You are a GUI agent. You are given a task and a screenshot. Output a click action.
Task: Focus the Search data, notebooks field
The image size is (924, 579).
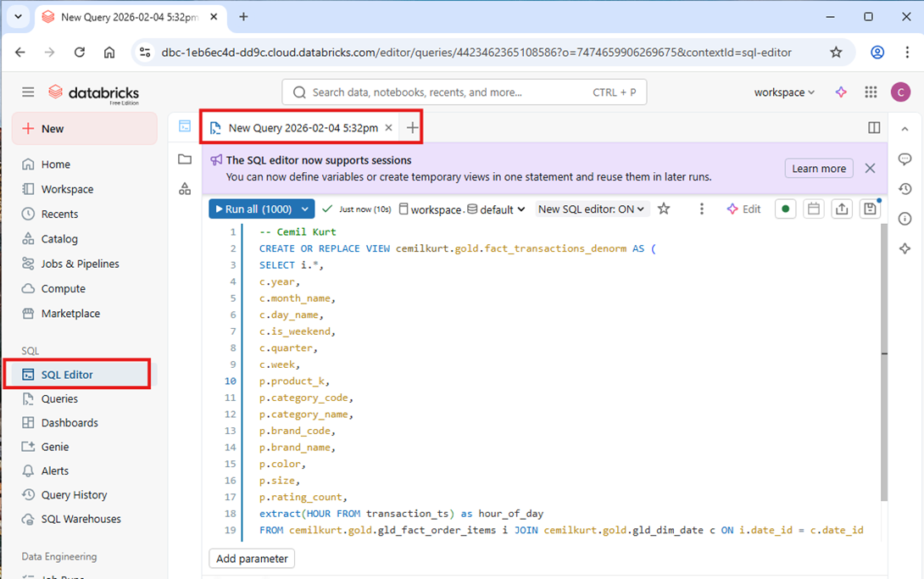(x=464, y=92)
